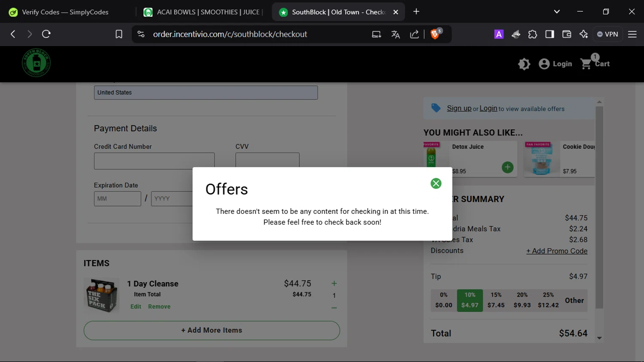Viewport: 644px width, 362px height.
Task: Click Login in the header
Action: (556, 64)
